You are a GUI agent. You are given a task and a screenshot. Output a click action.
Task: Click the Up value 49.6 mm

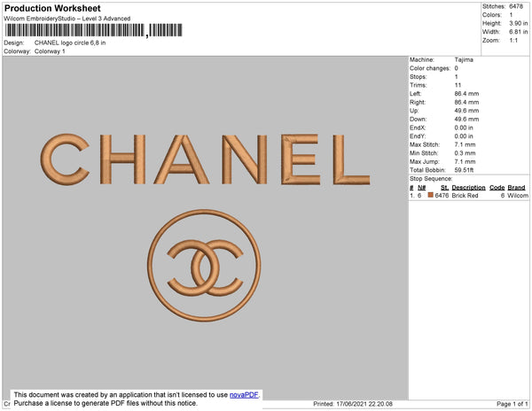[x=466, y=111]
